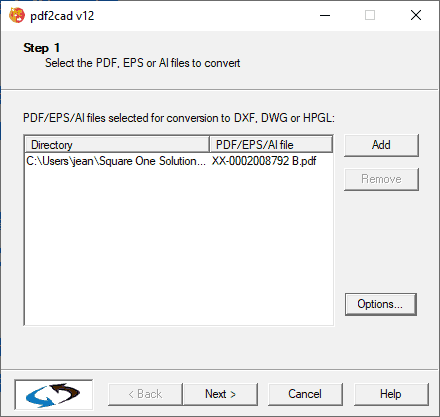The height and width of the screenshot is (417, 440).
Task: Sort by the PDF/EPS/AI file column header
Action: click(271, 145)
